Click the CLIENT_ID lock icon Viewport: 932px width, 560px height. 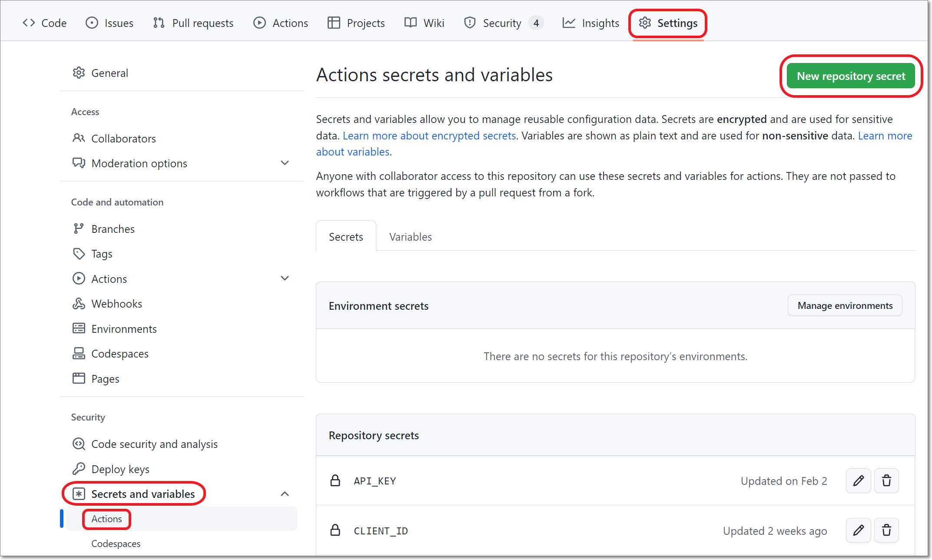pos(335,530)
